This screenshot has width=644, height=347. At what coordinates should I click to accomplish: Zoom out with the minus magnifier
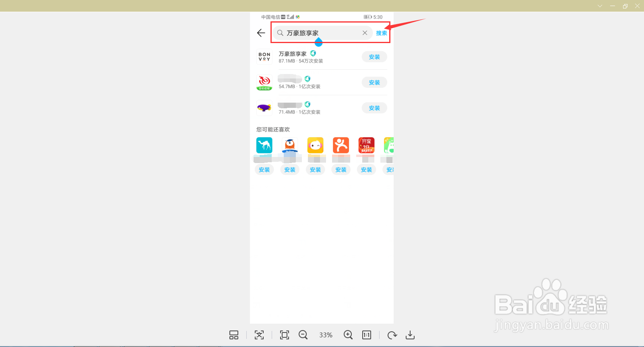coord(303,335)
